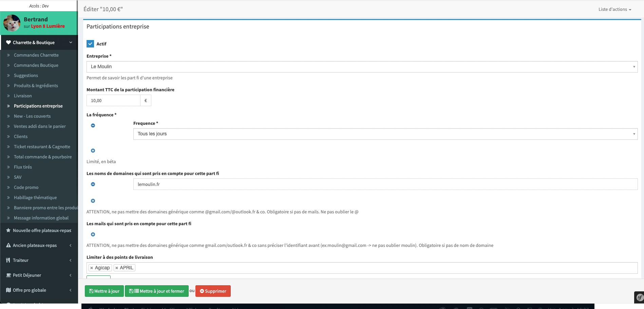Open Ventes addi dans le panier
The image size is (644, 309).
[x=40, y=126]
